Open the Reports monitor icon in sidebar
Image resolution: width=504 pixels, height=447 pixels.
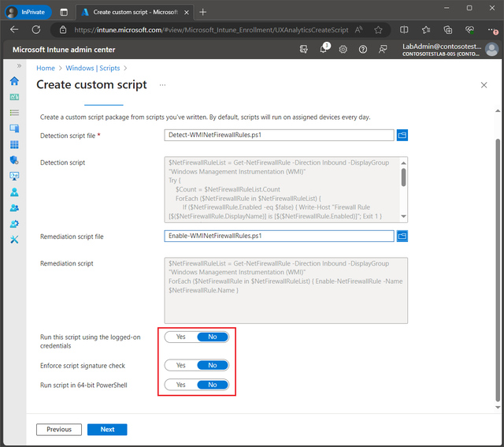point(14,176)
